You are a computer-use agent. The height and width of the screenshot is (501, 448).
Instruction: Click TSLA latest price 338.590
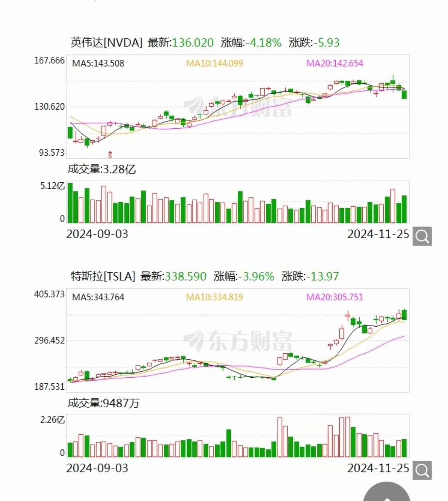click(x=186, y=276)
